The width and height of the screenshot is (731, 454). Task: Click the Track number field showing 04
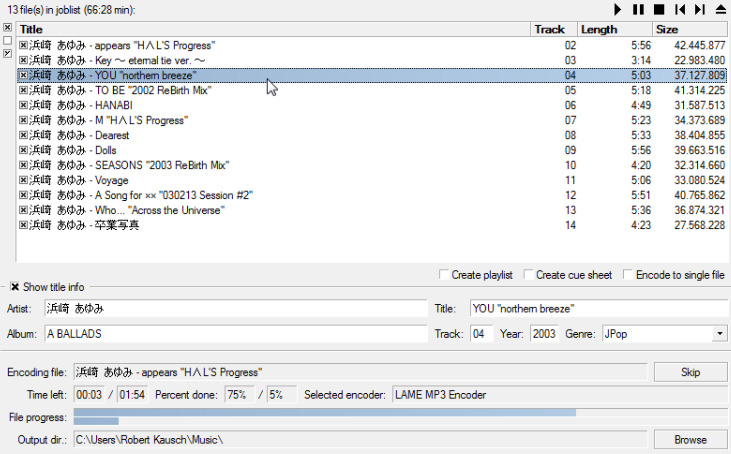482,334
